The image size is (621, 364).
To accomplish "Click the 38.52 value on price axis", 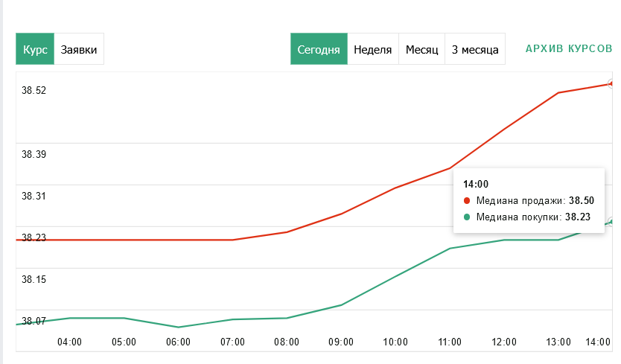I will coord(34,91).
